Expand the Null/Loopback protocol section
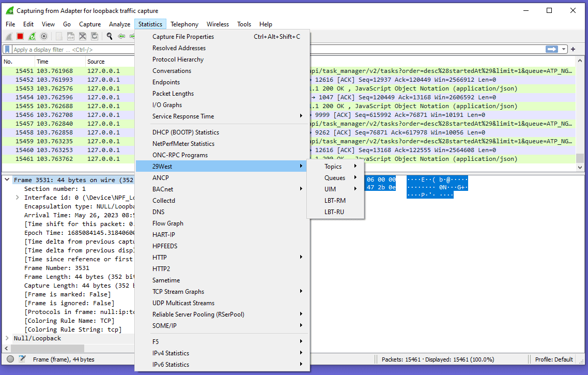 7,338
